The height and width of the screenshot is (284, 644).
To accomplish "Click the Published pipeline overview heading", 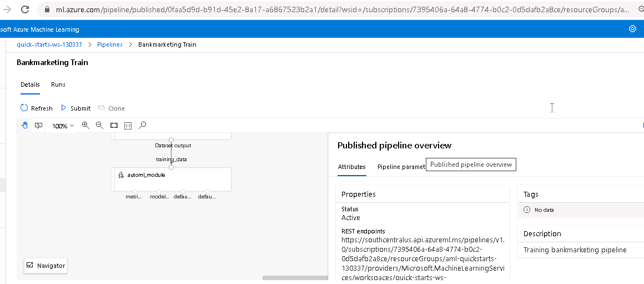I will [x=394, y=145].
